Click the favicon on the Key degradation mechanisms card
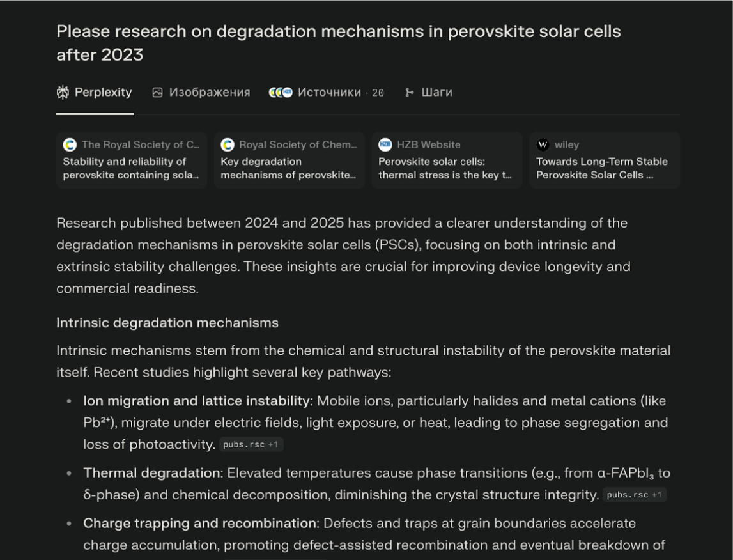The image size is (733, 560). (228, 145)
